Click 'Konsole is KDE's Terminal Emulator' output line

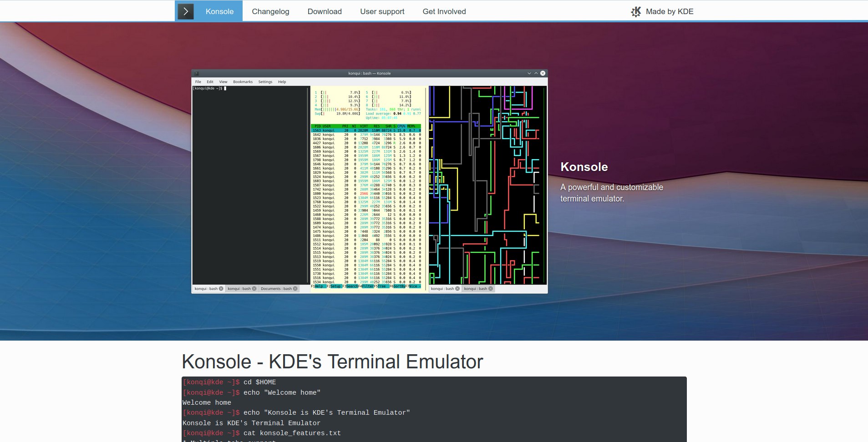[x=251, y=423]
